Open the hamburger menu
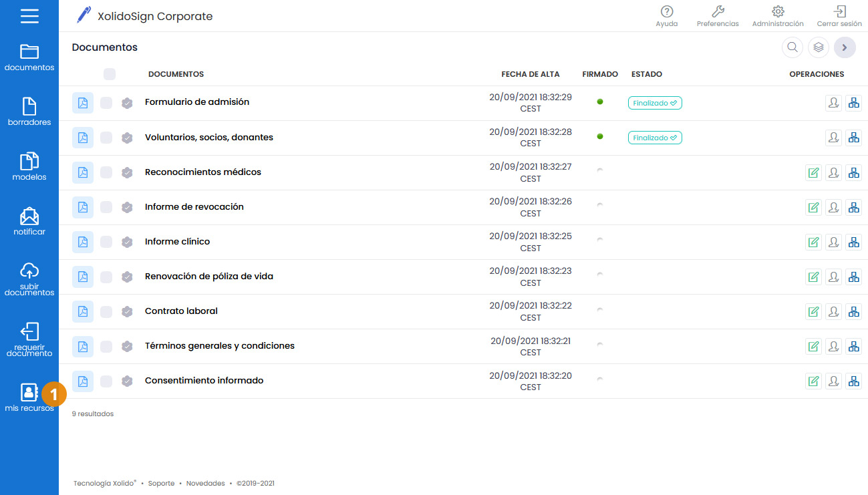 (29, 15)
